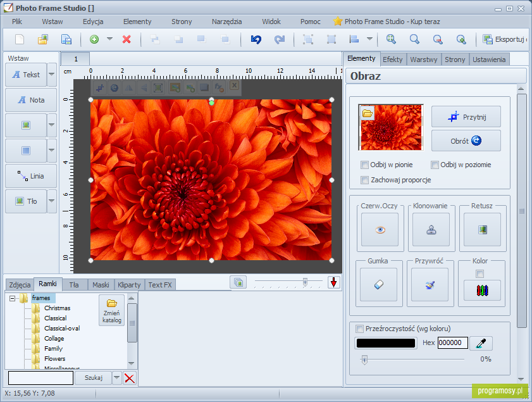Enable Odbij w poziomie checkbox
Screen dimensions: 532x402
tap(435, 165)
